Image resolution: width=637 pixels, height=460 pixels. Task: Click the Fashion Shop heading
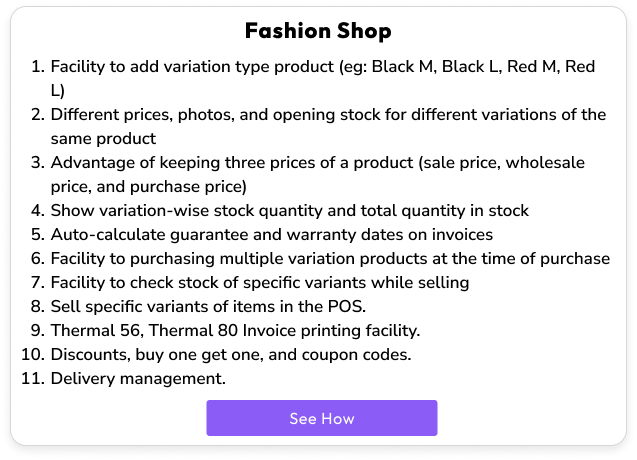[318, 30]
